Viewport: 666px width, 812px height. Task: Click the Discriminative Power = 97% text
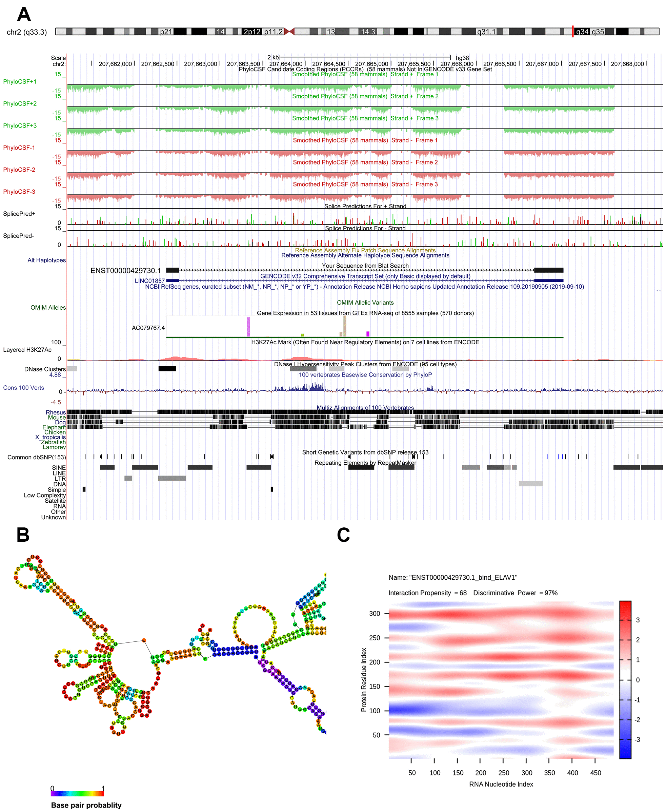tap(515, 593)
